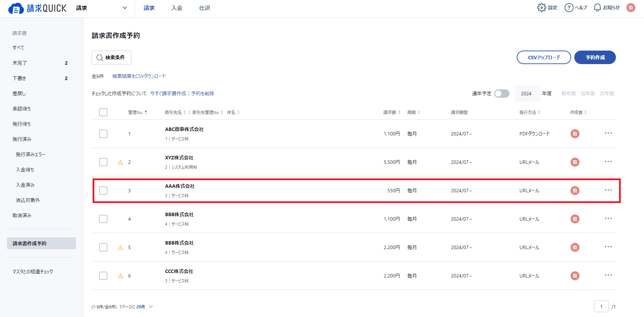Toggle the 通年予定 switch

[502, 94]
